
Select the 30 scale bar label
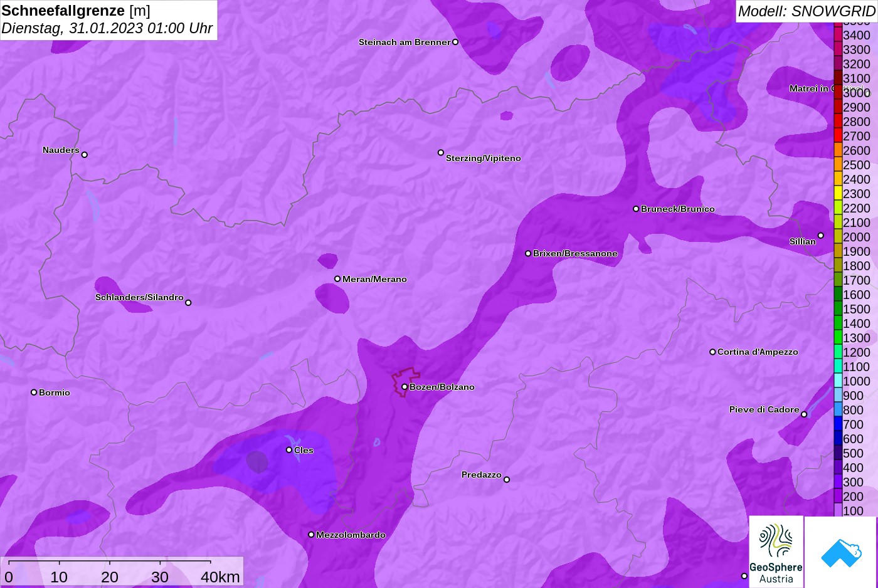coord(160,577)
